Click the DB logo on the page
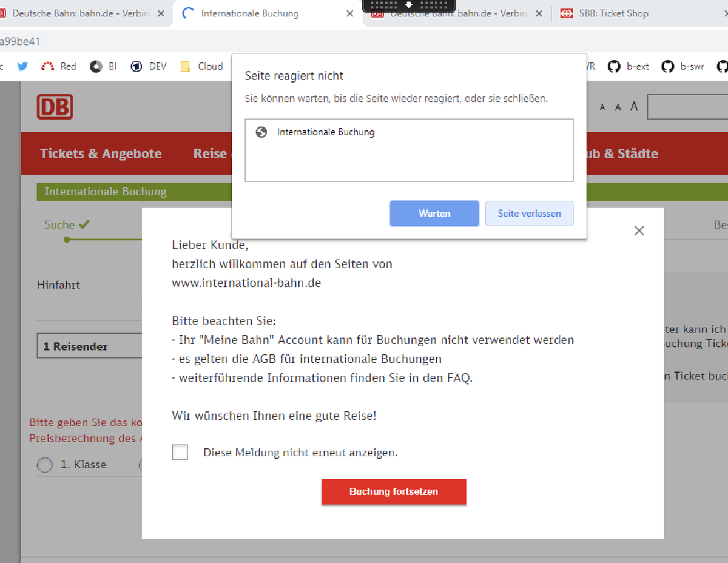The width and height of the screenshot is (728, 563). [55, 106]
